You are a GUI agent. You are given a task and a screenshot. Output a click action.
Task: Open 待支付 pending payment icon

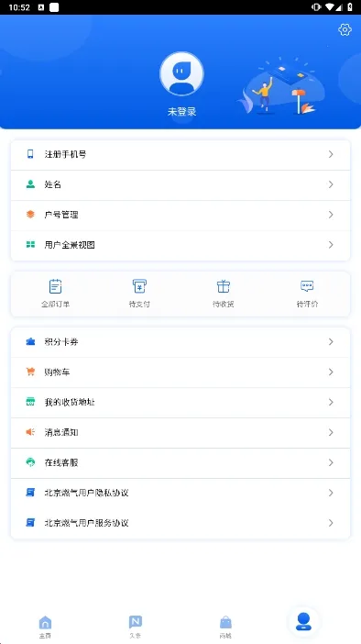[139, 286]
